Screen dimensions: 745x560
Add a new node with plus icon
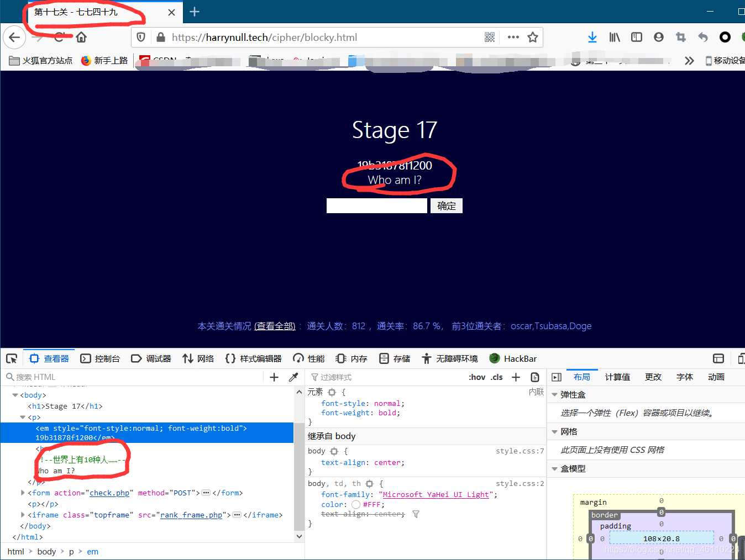274,377
